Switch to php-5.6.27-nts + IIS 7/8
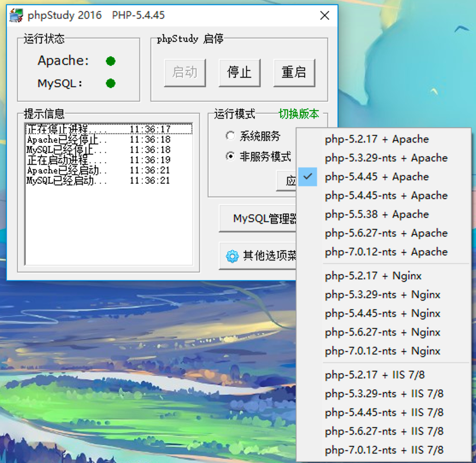Viewport: 476px width, 463px height. [385, 431]
